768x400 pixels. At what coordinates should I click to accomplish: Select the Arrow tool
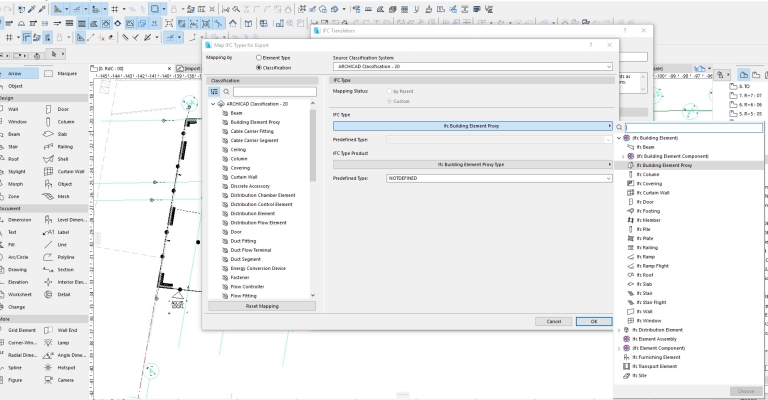tap(15, 73)
